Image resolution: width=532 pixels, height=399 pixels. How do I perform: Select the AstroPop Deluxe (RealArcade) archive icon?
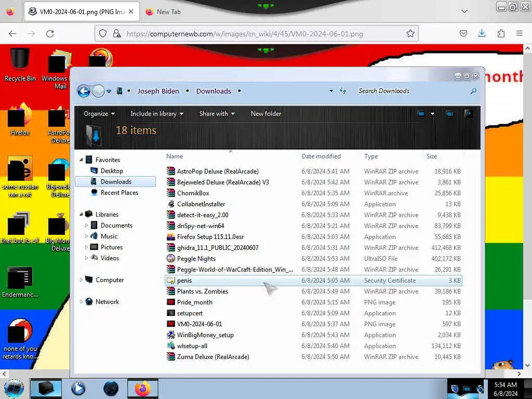[171, 171]
